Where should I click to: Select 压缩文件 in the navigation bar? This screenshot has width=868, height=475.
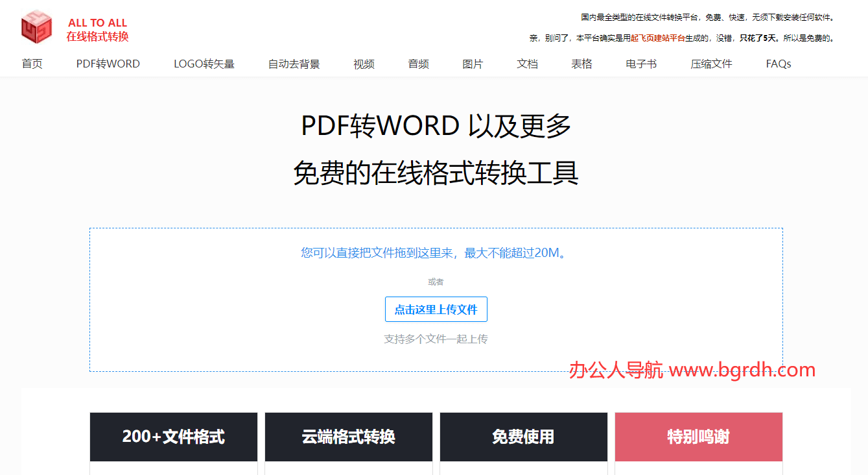(x=711, y=64)
